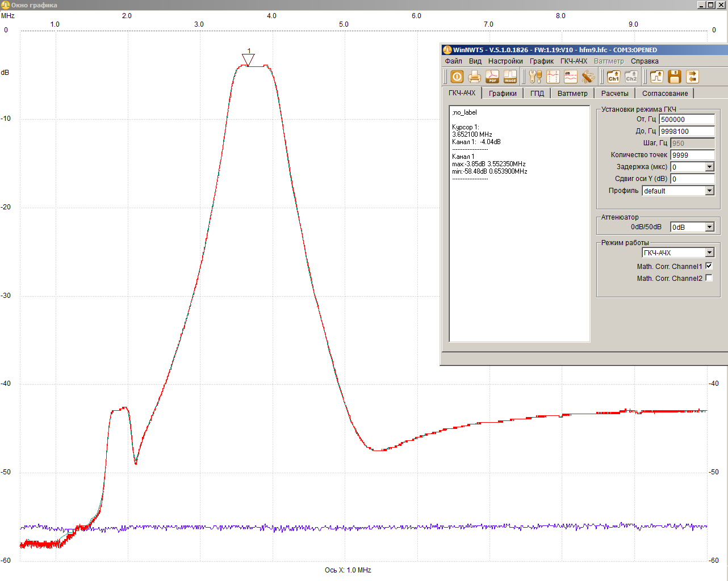Switch to the Ваттметр tab

572,94
